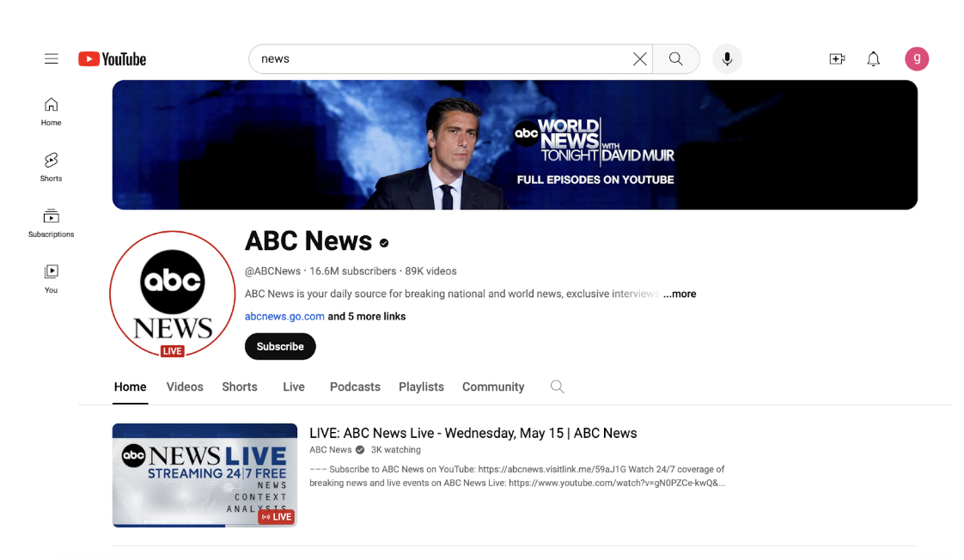Screen dimensions: 964x560
Task: Click the "@ABCNews" channel handle
Action: pyautogui.click(x=273, y=271)
